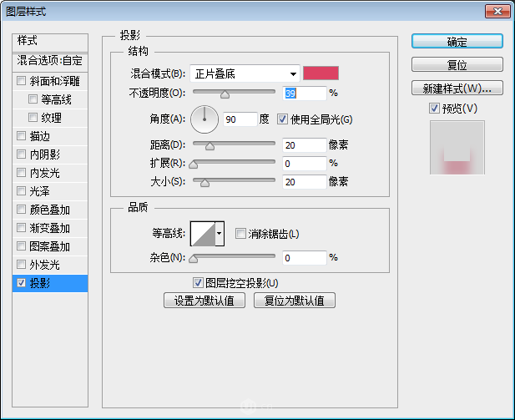The height and width of the screenshot is (420, 515).
Task: Close the 图层样式 dialog
Action: [x=497, y=12]
